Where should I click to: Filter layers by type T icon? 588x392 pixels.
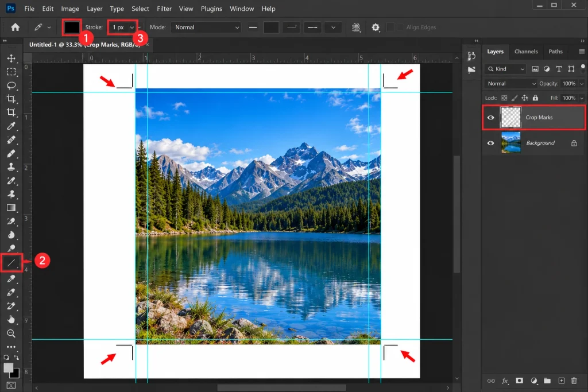pos(559,69)
